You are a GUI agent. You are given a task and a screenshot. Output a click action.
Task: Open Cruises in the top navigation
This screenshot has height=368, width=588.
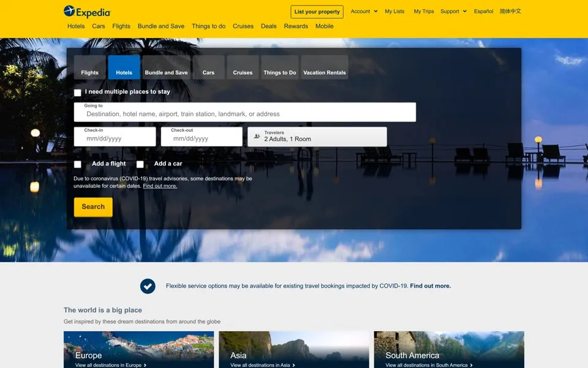pos(243,26)
